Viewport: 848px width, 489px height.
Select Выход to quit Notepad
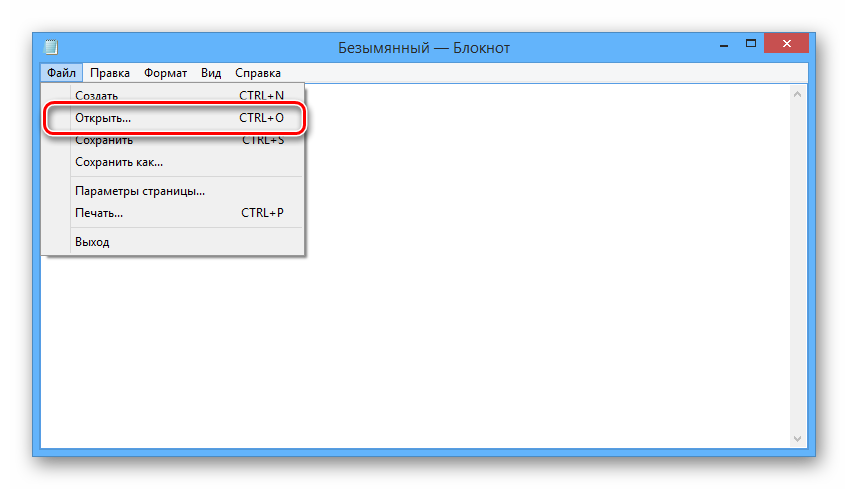tap(173, 242)
